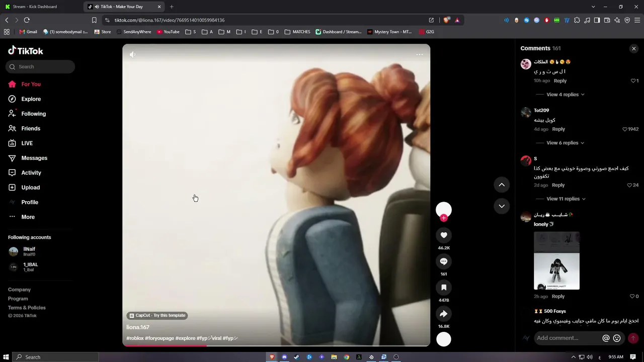The height and width of the screenshot is (362, 644).
Task: Bookmark the video to favorites
Action: [444, 288]
